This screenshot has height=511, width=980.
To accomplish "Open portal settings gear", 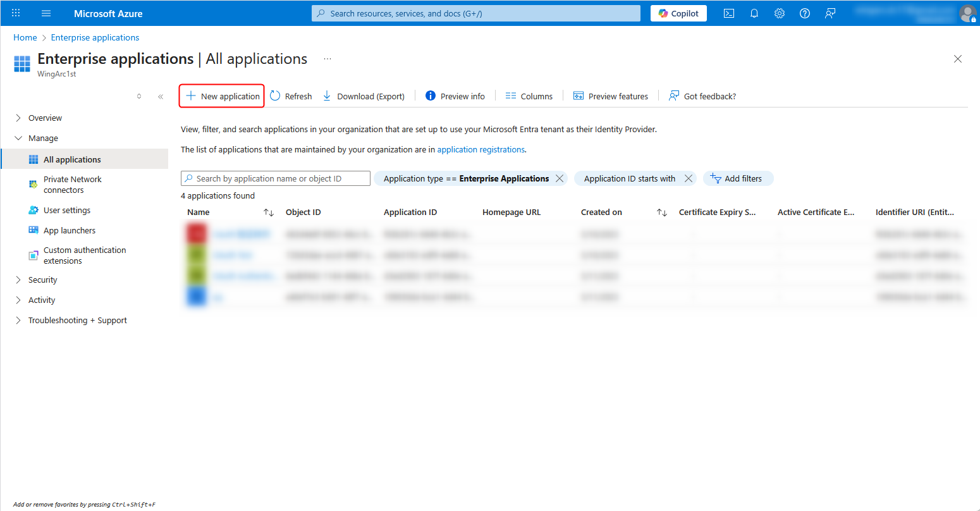I will pos(780,13).
